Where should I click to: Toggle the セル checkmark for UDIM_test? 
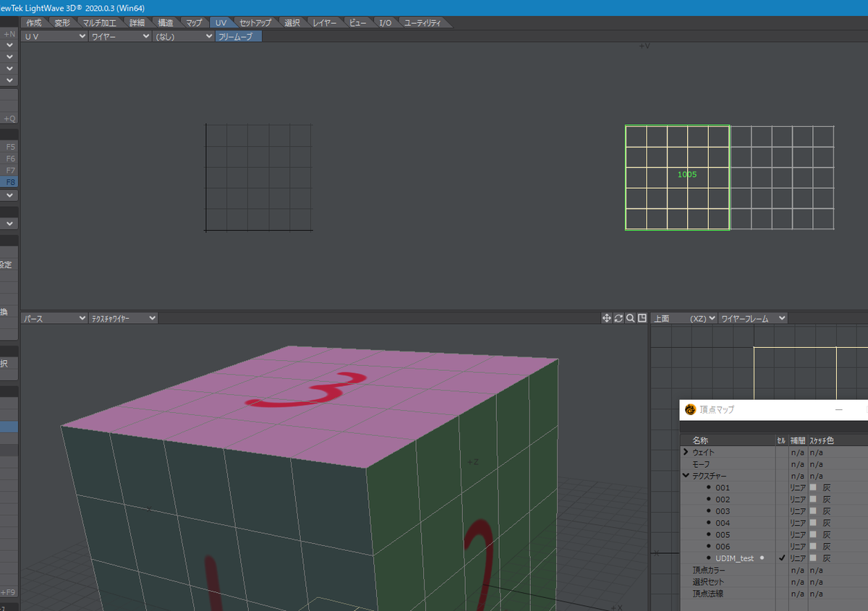tap(781, 558)
